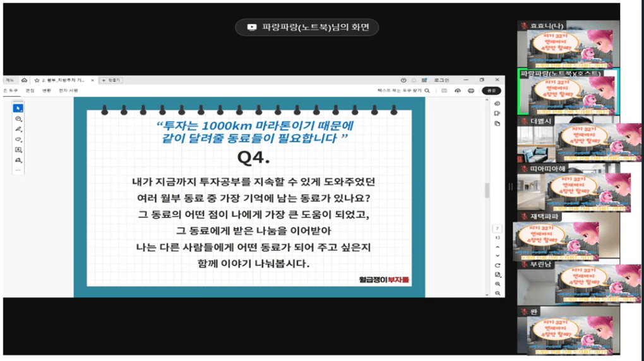Open the page thumbnails copy icon
This screenshot has height=361, width=644.
pos(498,123)
